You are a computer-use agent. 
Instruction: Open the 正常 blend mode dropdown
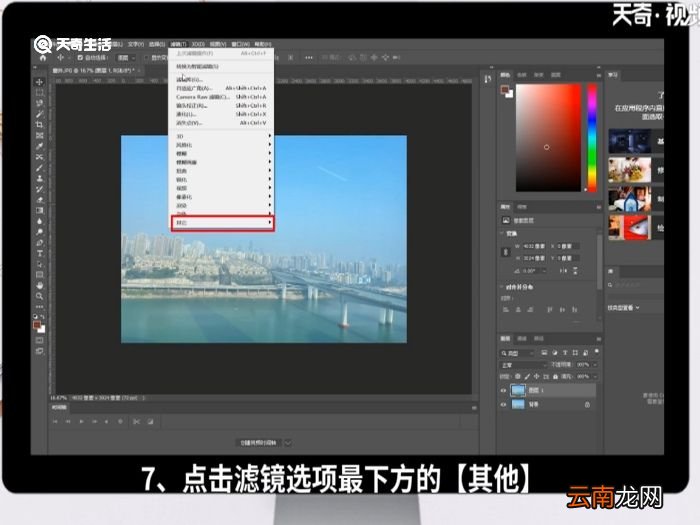click(x=523, y=365)
